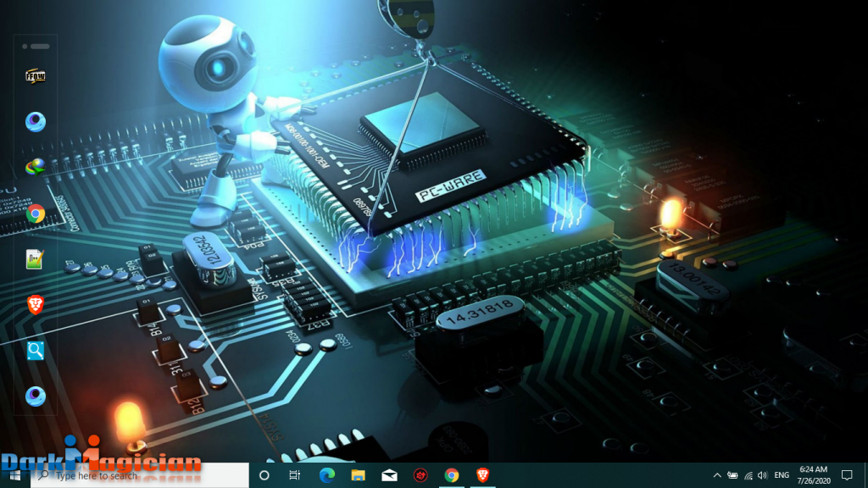Open the Mail app on the taskbar
The width and height of the screenshot is (868, 488).
point(389,475)
